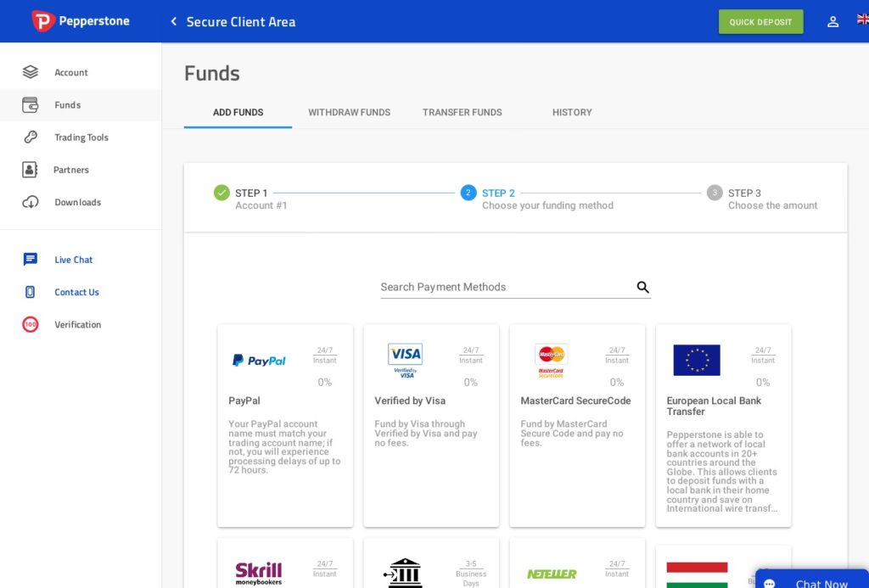Screen dimensions: 869x588
Task: Click the Verification 100 badge icon
Action: 31,324
